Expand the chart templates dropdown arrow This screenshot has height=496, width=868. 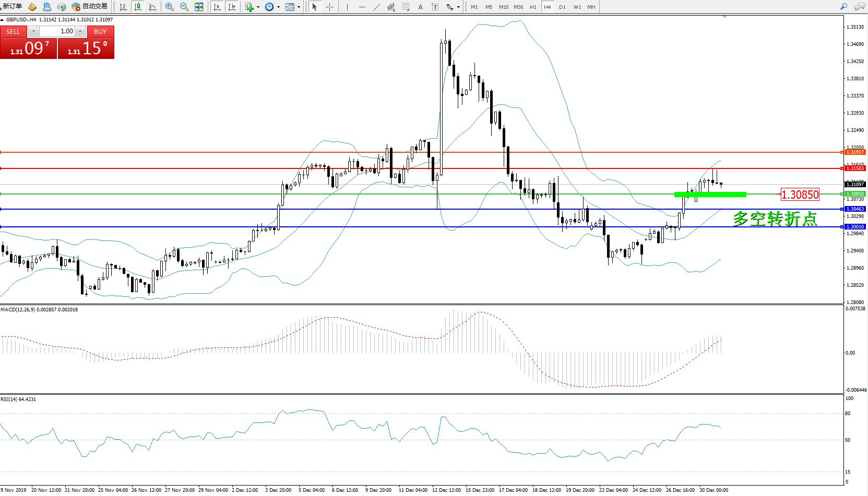pos(299,7)
